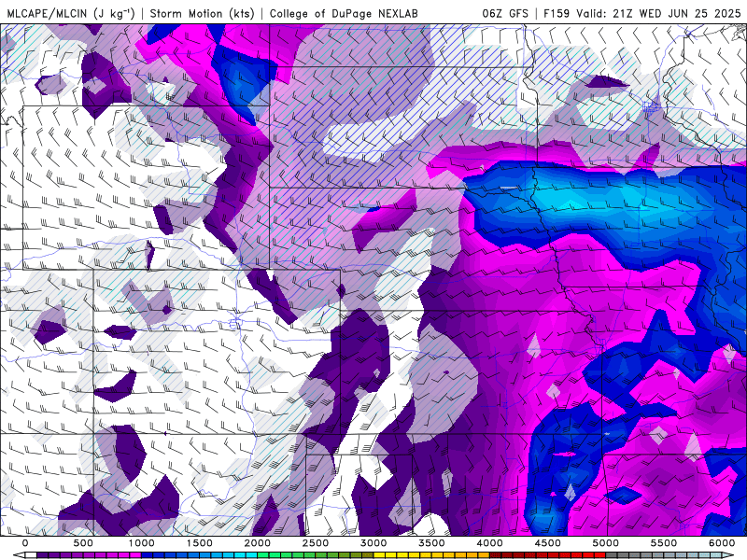
Task: Click the left arrow tip of the color bar
Action: 18,555
